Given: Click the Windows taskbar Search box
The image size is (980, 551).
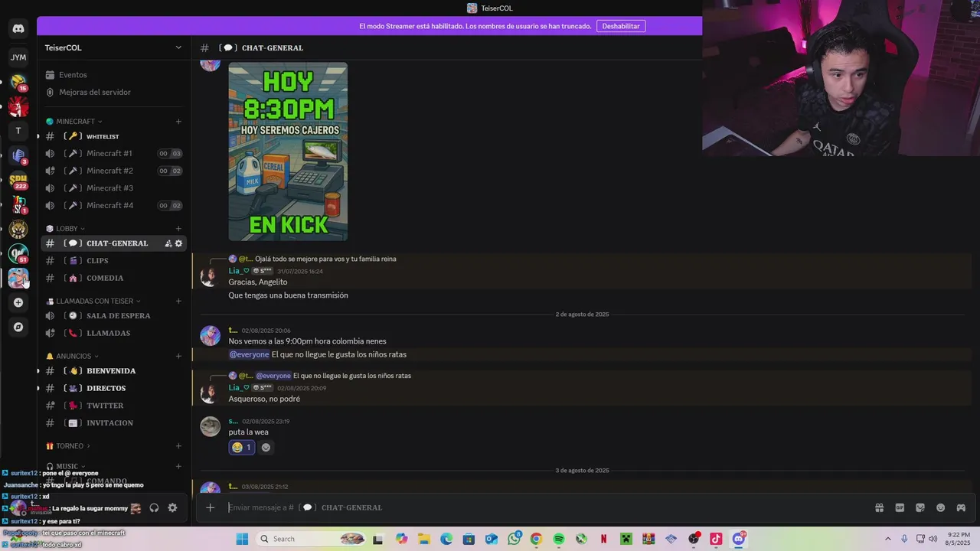Looking at the screenshot, I should [x=311, y=539].
